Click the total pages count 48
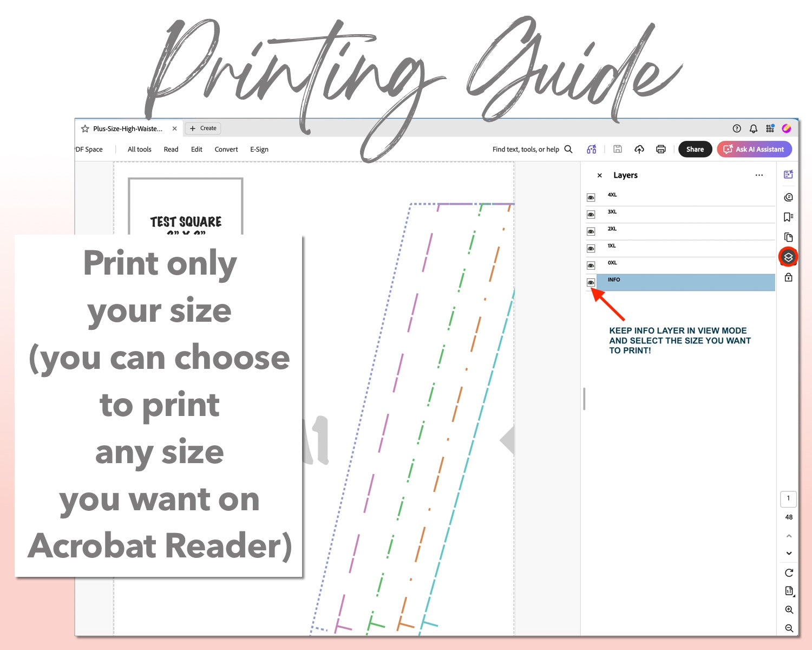 point(789,517)
